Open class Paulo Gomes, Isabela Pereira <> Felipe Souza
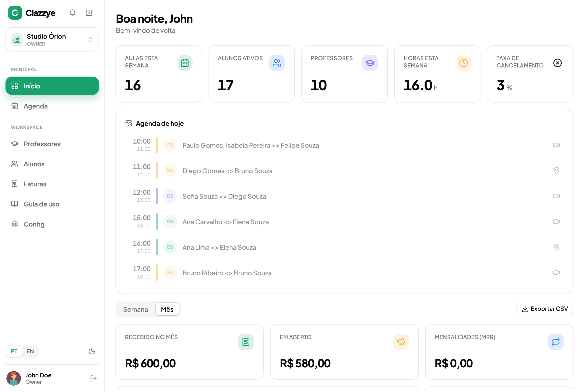Image resolution: width=584 pixels, height=392 pixels. click(x=344, y=145)
